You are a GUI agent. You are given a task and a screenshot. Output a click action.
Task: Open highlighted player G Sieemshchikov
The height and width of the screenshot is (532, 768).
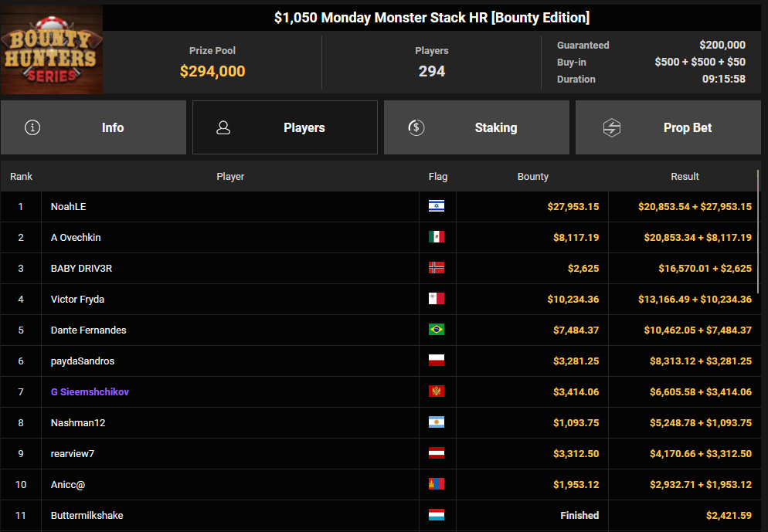[x=90, y=391]
